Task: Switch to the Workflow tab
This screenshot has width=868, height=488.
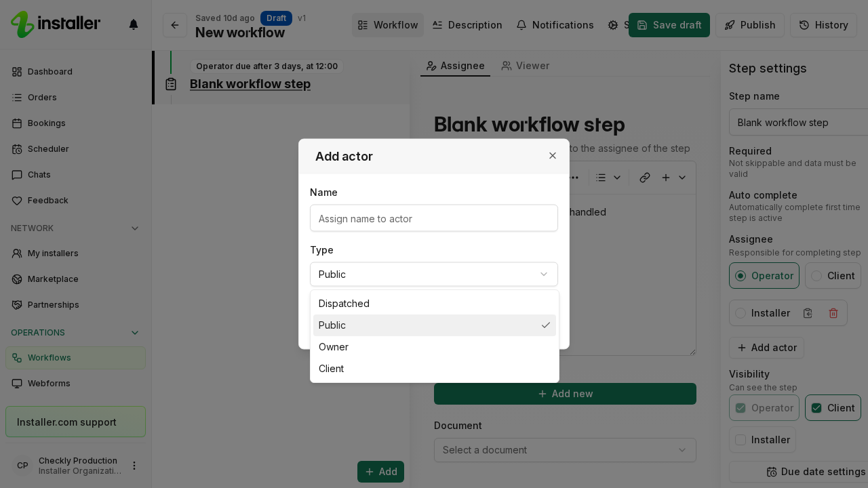Action: tap(388, 25)
